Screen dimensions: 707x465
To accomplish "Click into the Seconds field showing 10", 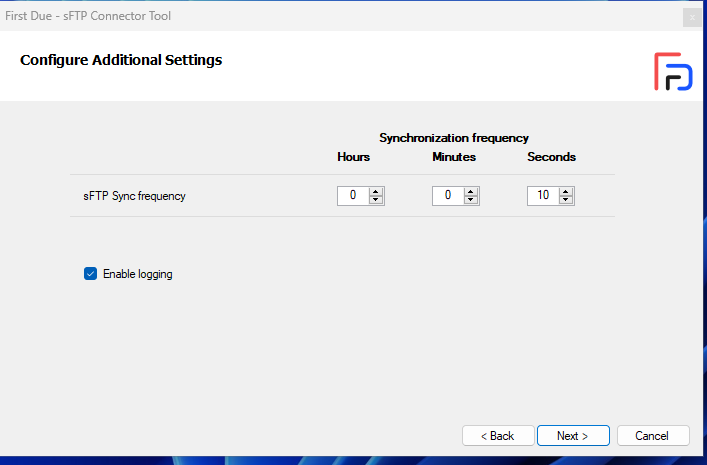I will pos(543,196).
